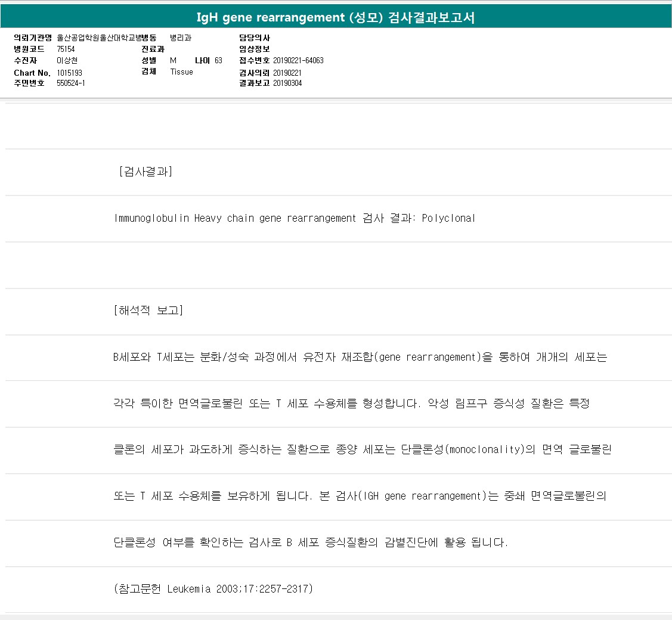Select the '[검사결과]' section heading
The height and width of the screenshot is (620, 672).
coord(145,171)
